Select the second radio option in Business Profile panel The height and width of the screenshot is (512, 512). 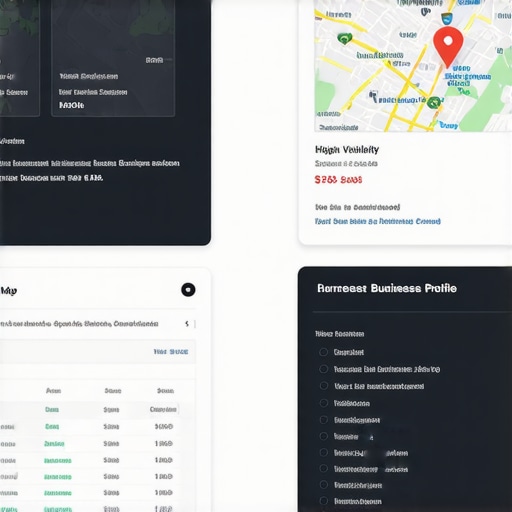pyautogui.click(x=323, y=369)
